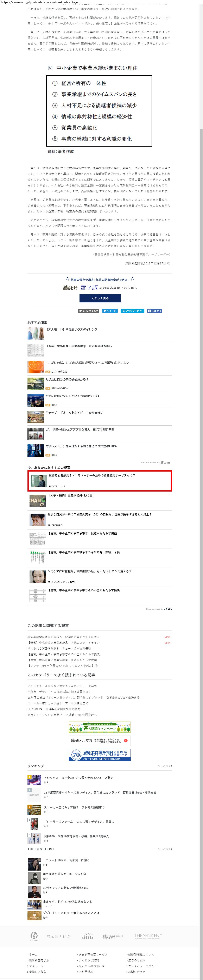
Task: Open the 春の購読キャンペーン banner
Action: 100,727
